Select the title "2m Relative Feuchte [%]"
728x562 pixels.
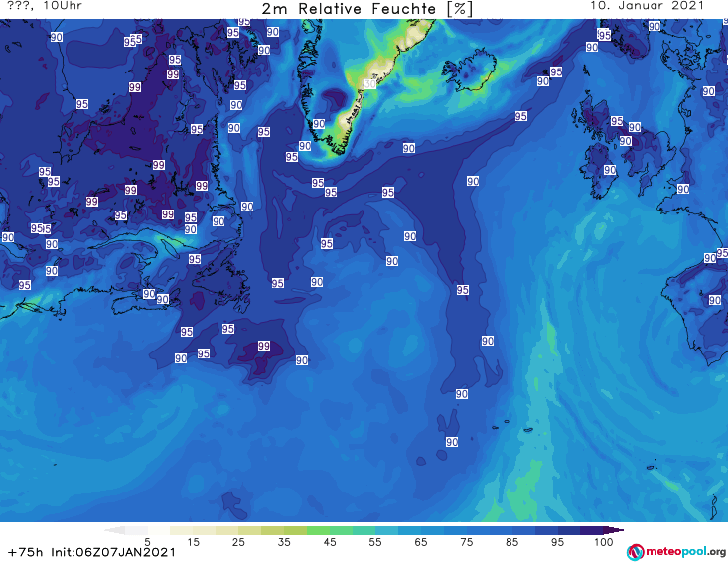tap(366, 9)
